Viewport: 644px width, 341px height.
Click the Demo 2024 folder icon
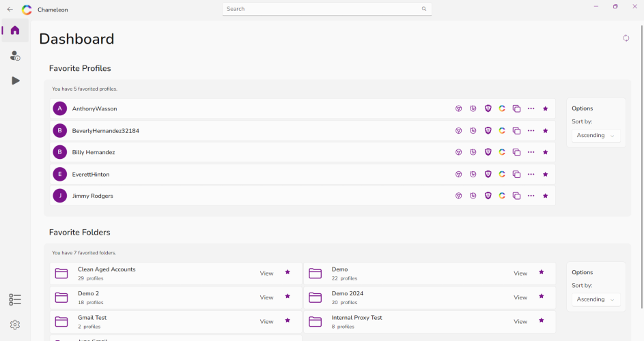click(315, 297)
